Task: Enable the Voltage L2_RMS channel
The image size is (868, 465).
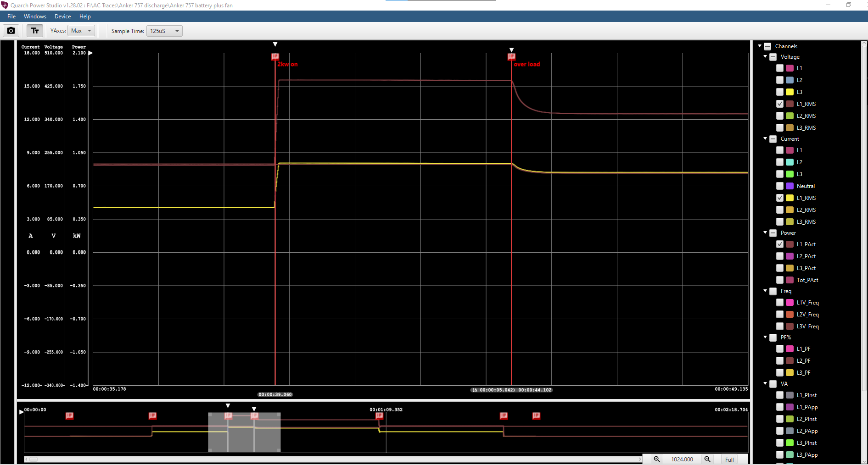Action: (x=780, y=116)
